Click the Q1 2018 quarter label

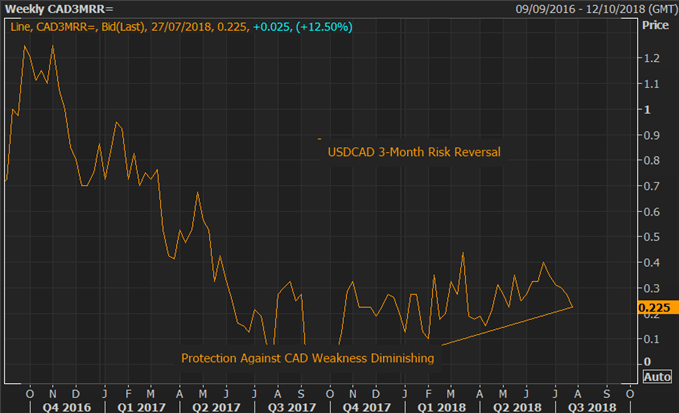tap(442, 407)
